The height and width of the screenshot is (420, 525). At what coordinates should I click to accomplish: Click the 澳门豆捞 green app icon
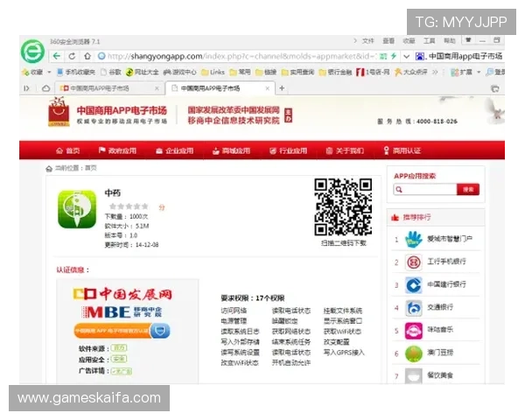tap(414, 353)
